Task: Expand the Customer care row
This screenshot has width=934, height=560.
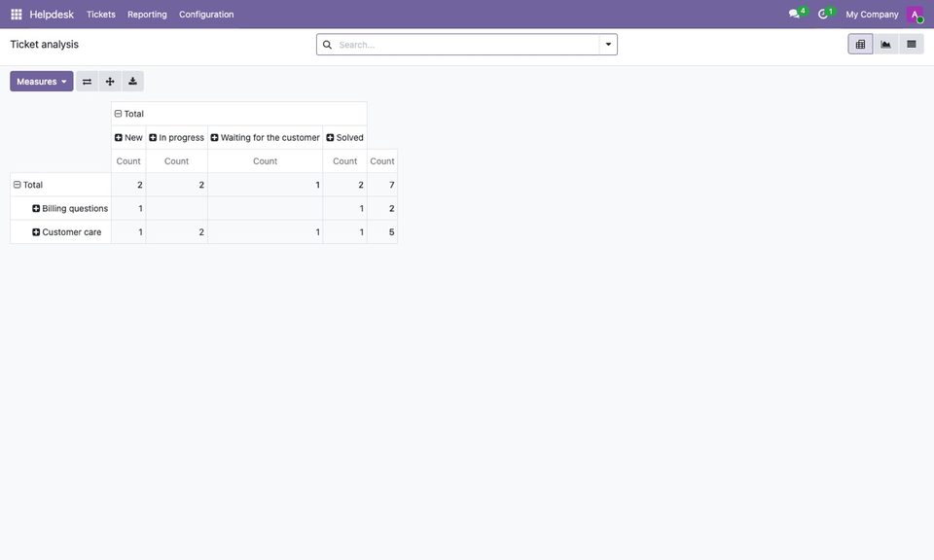Action: pyautogui.click(x=60, y=232)
